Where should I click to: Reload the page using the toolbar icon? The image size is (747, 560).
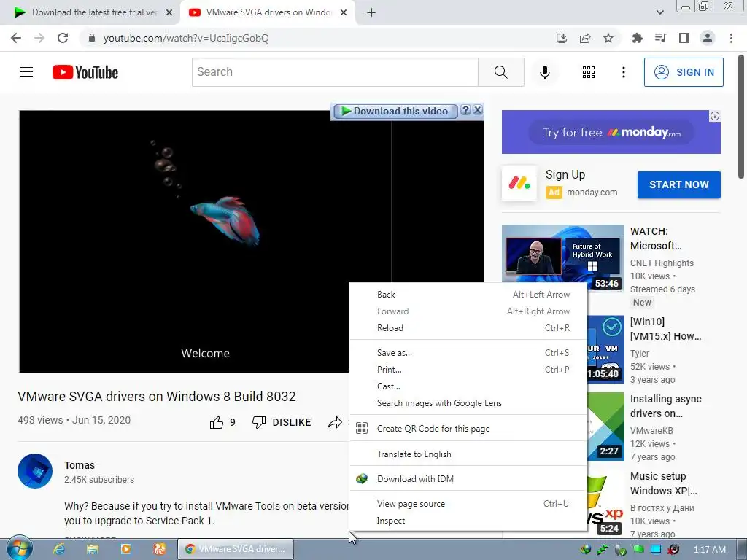[x=63, y=38]
